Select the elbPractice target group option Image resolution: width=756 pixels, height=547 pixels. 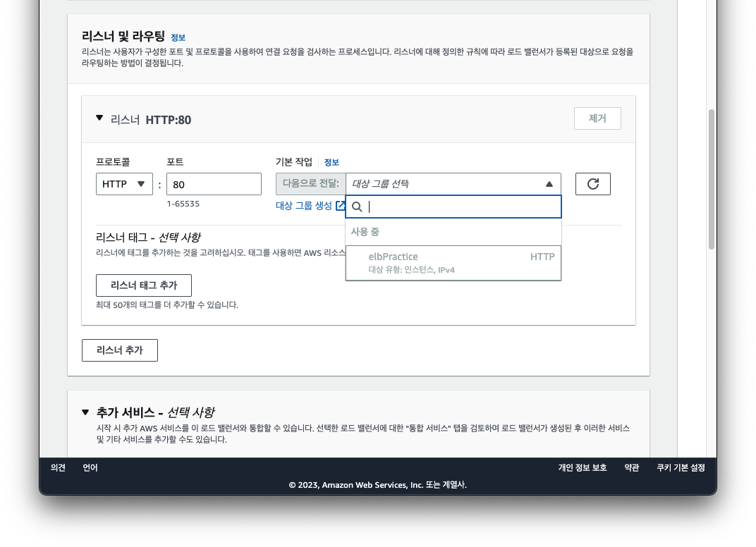(x=453, y=263)
